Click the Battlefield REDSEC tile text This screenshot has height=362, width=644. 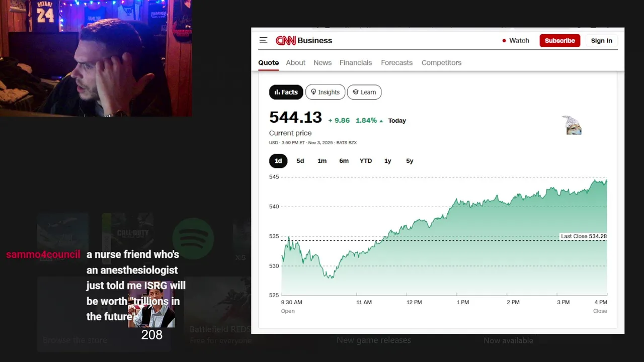[220, 329]
